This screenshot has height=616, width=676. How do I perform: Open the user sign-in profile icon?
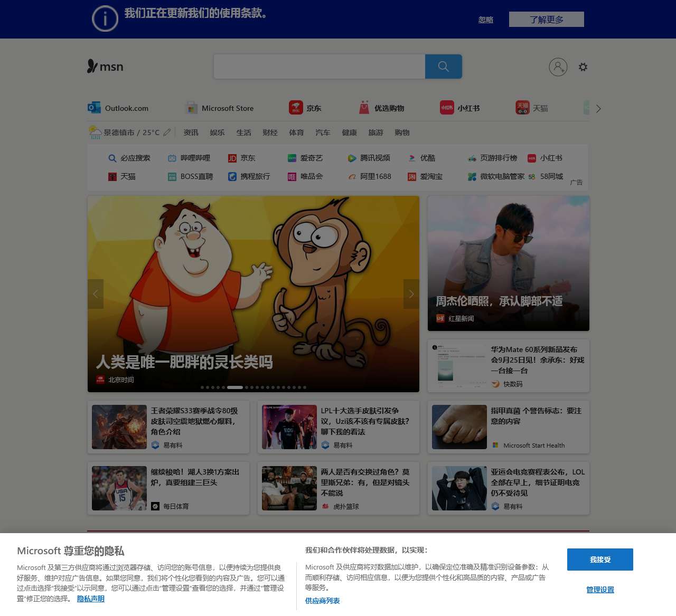(x=558, y=67)
